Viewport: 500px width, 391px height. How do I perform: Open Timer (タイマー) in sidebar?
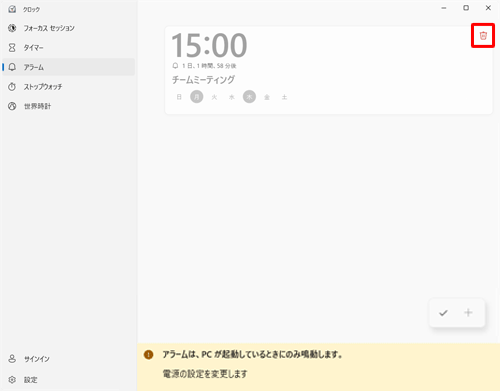click(x=68, y=48)
